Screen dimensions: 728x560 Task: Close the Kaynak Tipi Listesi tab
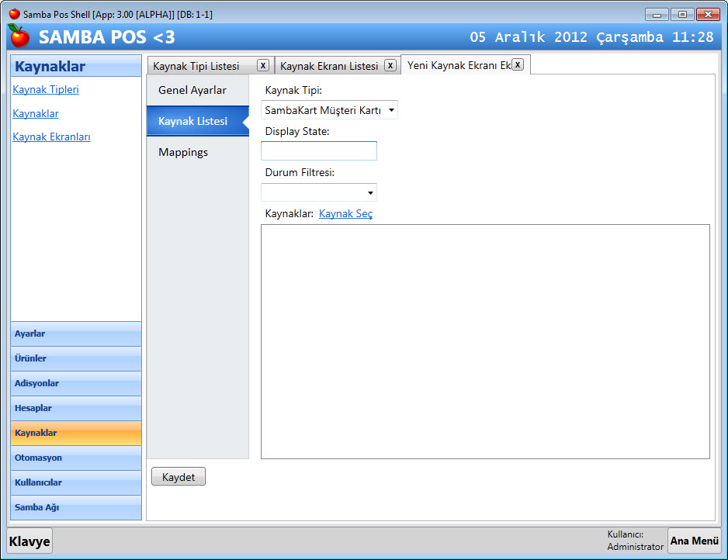(x=263, y=65)
